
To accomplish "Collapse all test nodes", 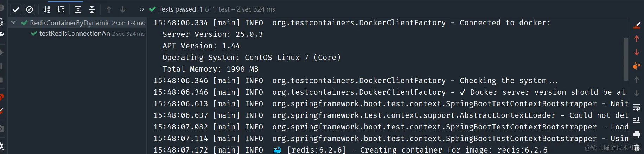I will pos(92,10).
